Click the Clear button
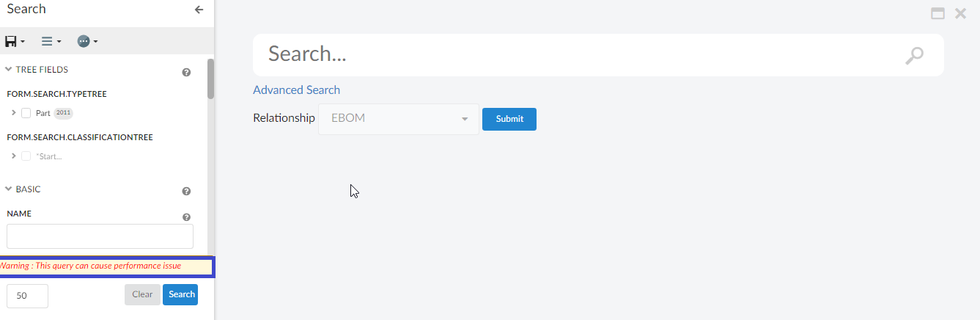This screenshot has width=980, height=320. (142, 294)
